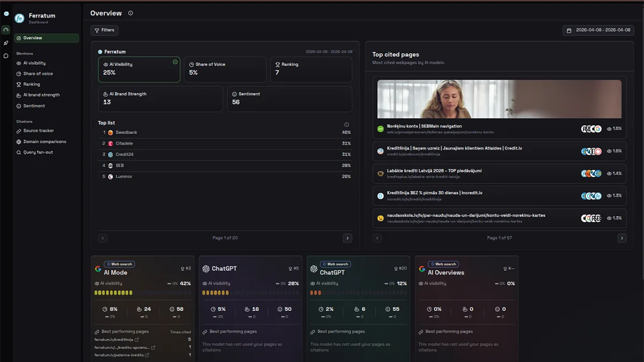The width and height of the screenshot is (644, 362).
Task: Click the info icon above the Top list
Action: coord(346,124)
